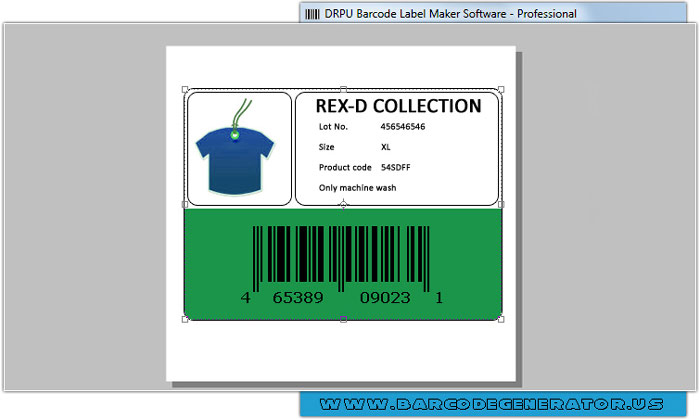This screenshot has height=419, width=700.
Task: Click the right-middle selection handle
Action: pos(501,204)
